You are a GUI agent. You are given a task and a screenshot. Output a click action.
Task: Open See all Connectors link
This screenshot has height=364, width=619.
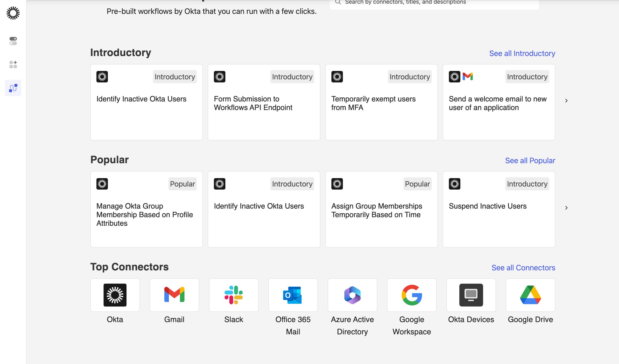523,268
